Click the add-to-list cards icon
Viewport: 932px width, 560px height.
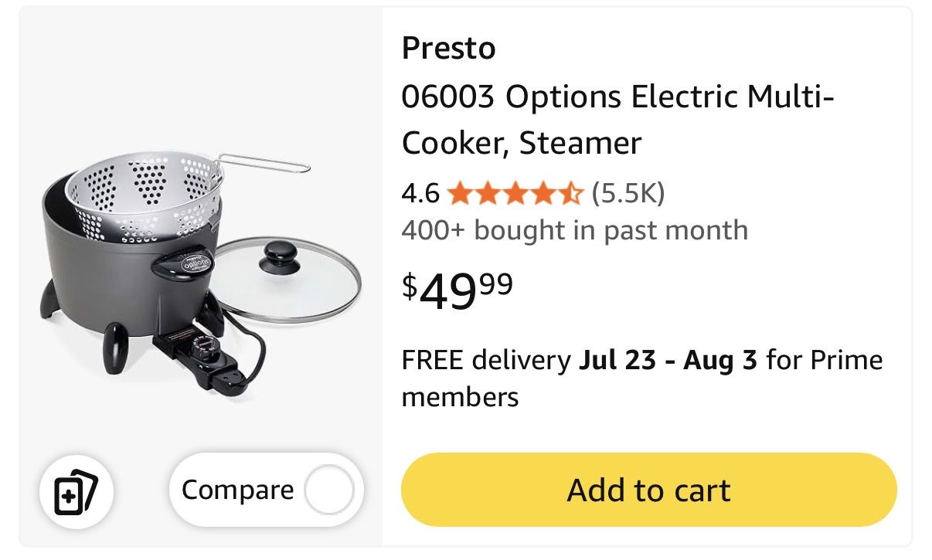77,490
